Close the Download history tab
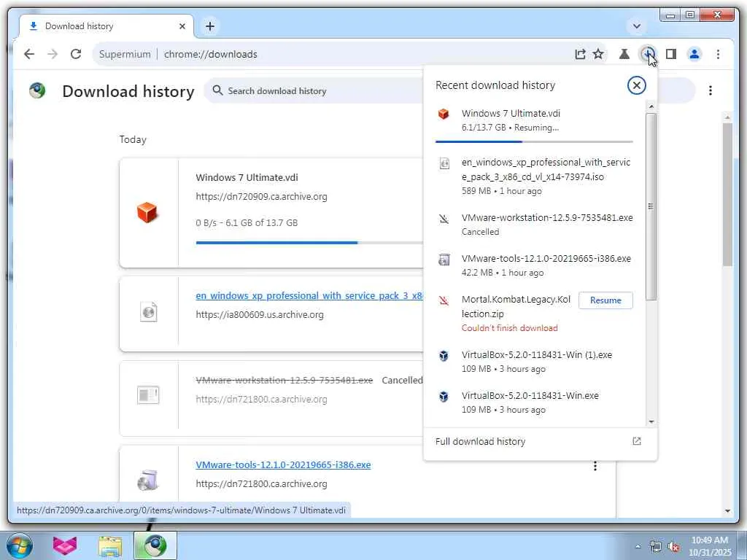Viewport: 747px width, 560px height. point(182,26)
